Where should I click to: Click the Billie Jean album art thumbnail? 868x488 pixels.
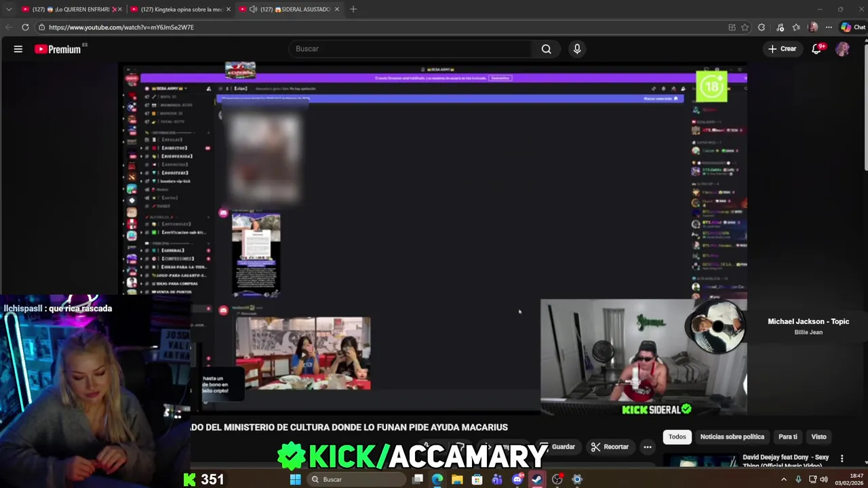(716, 325)
